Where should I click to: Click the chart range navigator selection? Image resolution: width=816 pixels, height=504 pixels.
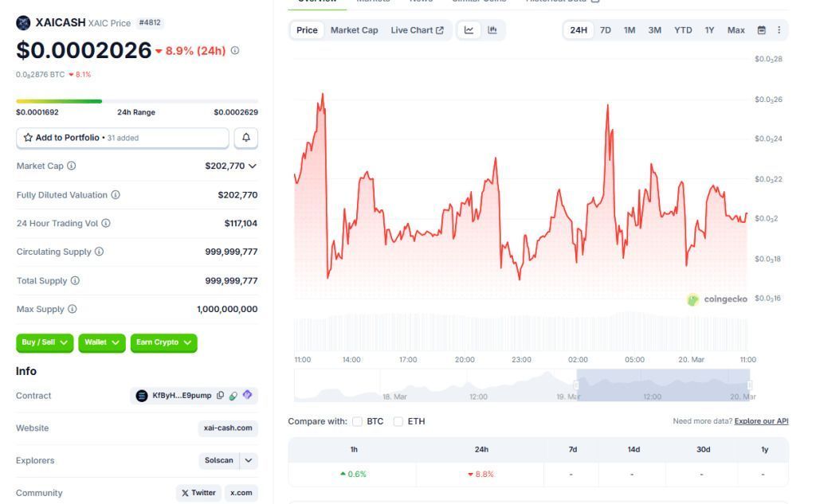tap(663, 385)
